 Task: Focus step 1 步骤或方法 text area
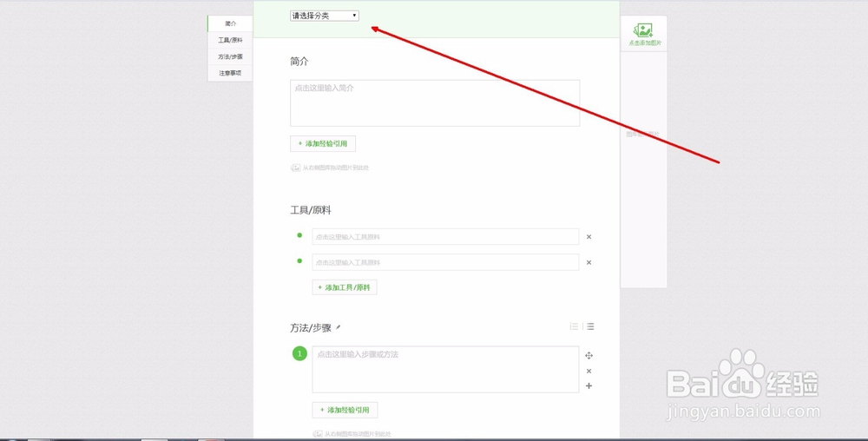(445, 370)
